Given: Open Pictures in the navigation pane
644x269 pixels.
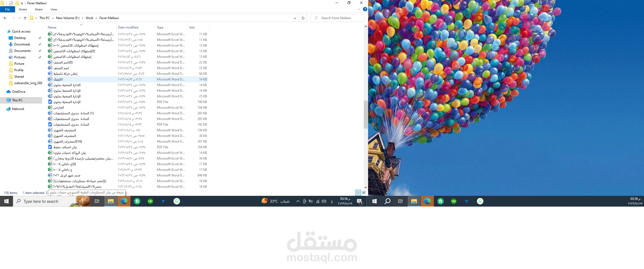Looking at the screenshot, I should coord(20,57).
